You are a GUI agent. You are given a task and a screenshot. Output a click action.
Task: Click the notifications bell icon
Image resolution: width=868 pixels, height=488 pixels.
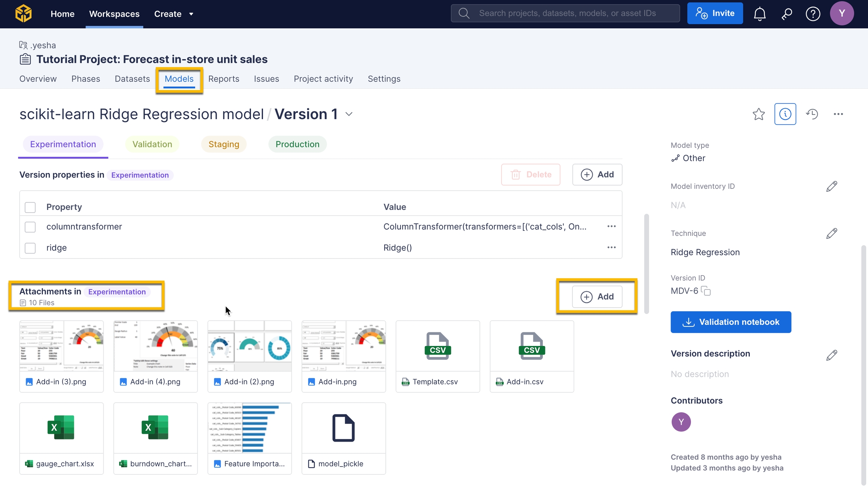coord(759,14)
